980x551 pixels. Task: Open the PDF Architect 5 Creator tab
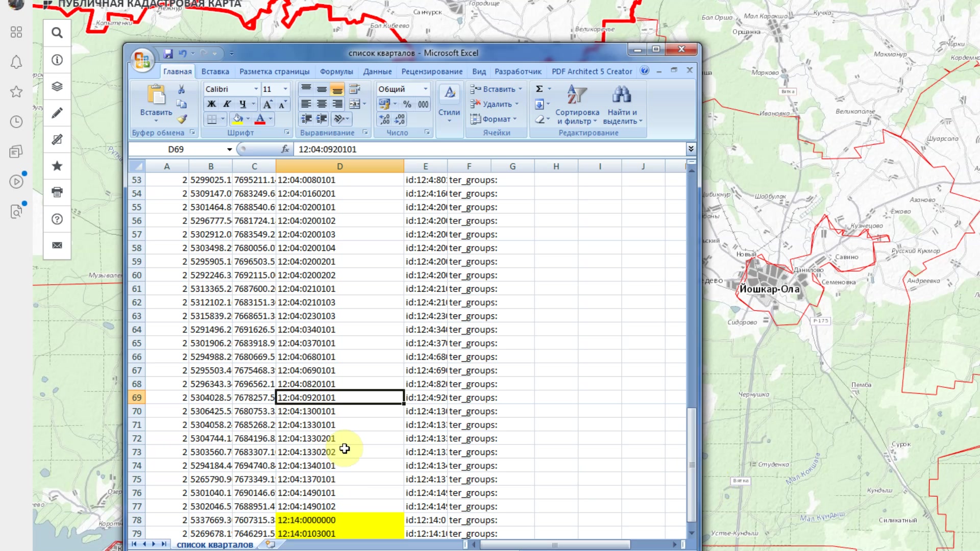coord(592,71)
